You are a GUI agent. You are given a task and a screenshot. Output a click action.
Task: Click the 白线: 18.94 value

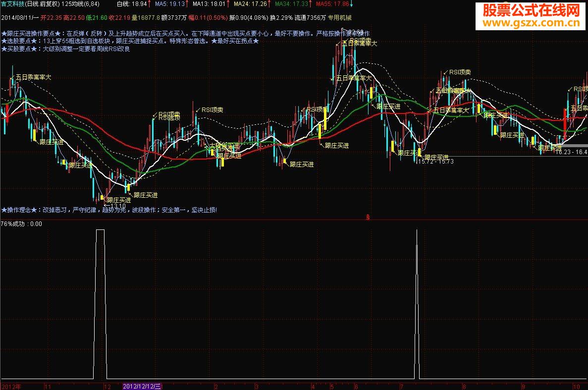[x=132, y=4]
